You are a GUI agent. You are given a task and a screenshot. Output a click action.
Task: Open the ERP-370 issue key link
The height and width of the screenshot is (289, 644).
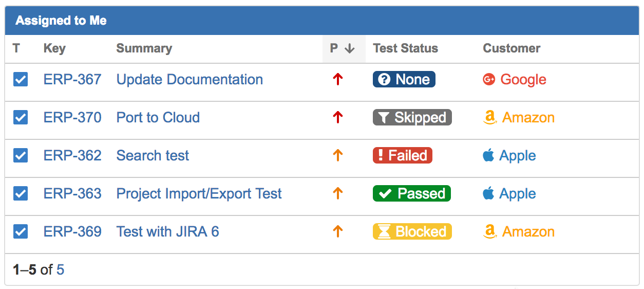72,117
